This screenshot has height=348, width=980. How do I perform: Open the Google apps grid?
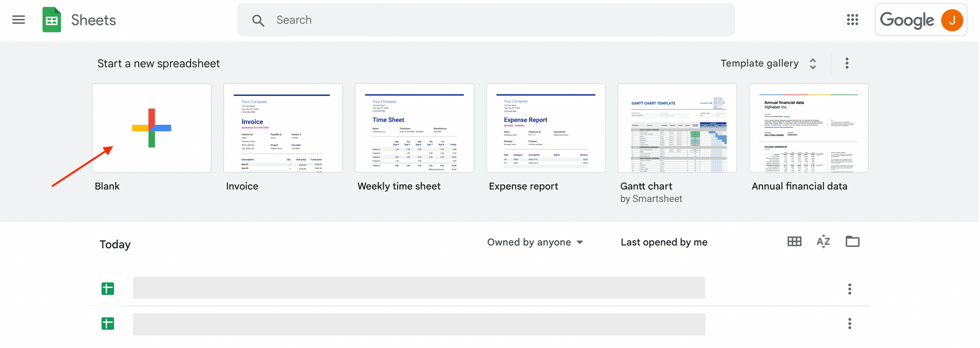852,20
